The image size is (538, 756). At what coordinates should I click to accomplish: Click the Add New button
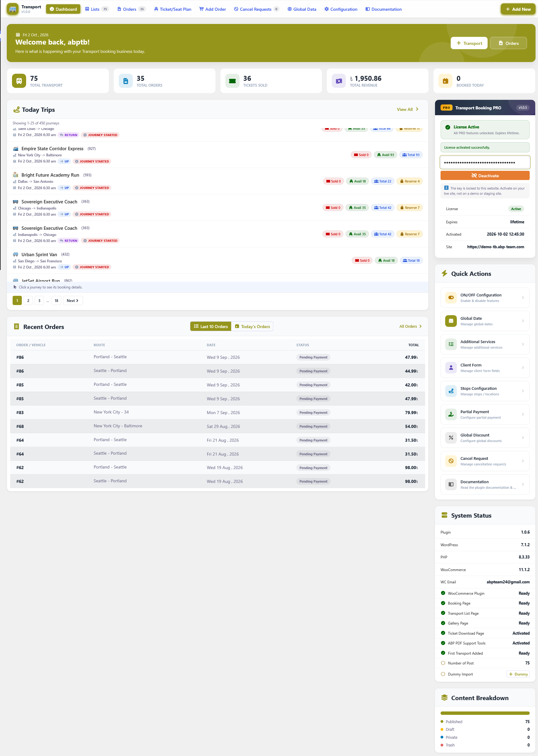click(x=518, y=9)
